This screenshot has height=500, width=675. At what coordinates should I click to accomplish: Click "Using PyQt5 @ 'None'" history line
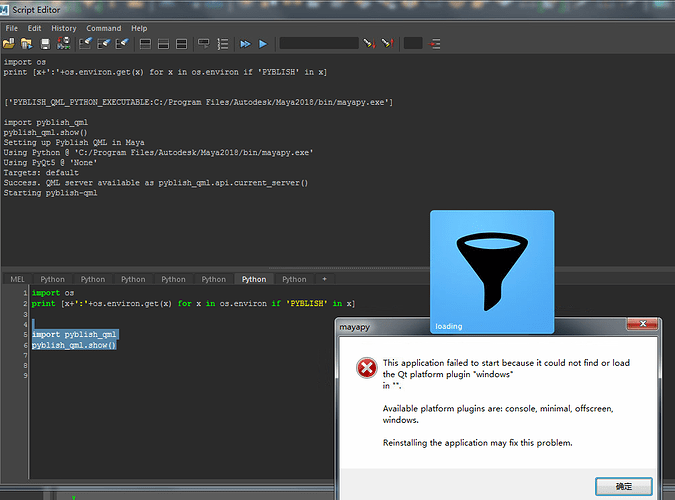50,163
